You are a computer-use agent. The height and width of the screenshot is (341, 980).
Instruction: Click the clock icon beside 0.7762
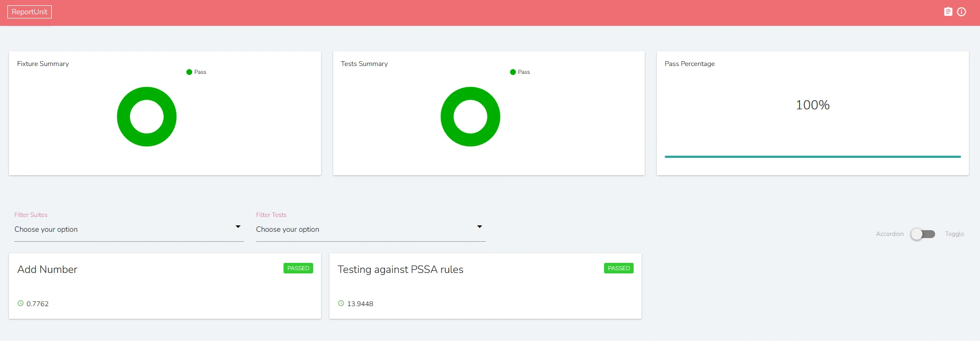point(21,304)
